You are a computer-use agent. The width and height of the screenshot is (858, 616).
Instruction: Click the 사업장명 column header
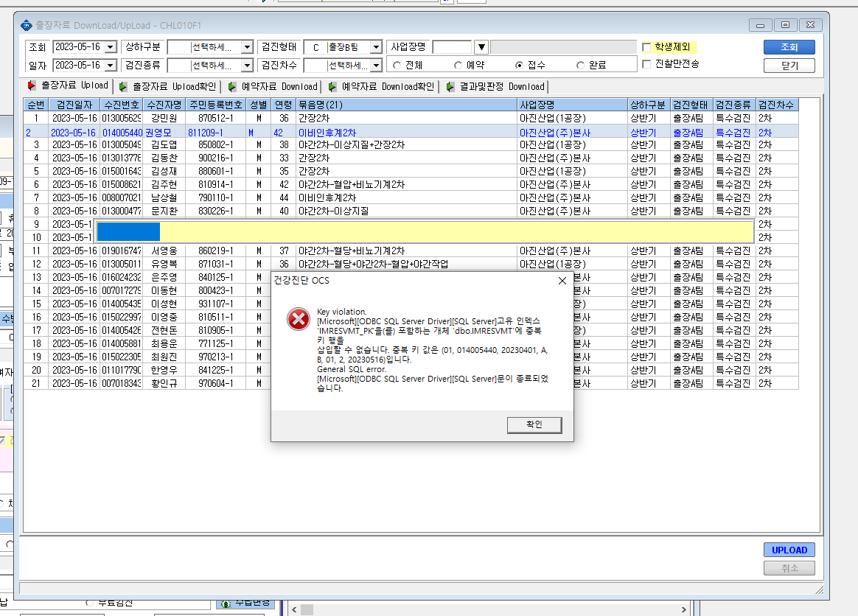click(x=572, y=105)
